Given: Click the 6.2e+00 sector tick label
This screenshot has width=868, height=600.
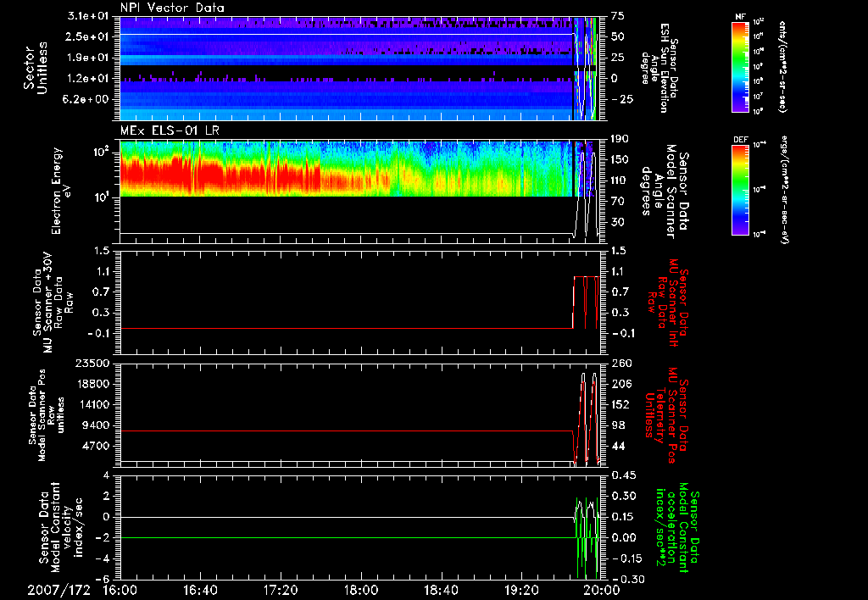Looking at the screenshot, I should 87,99.
